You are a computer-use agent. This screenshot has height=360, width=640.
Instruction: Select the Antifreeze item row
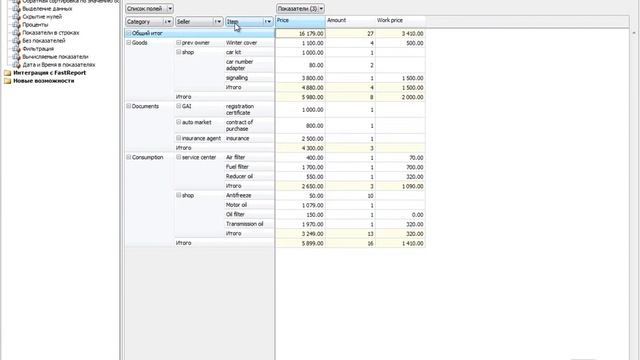click(249, 196)
